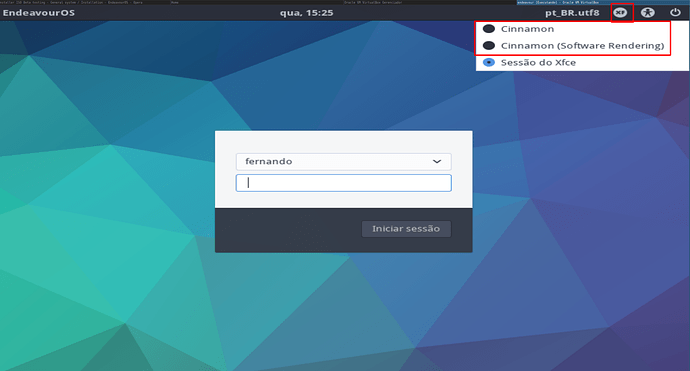Select the Sessão do Xfce radio button
Screen dimensions: 690x371
tap(489, 62)
